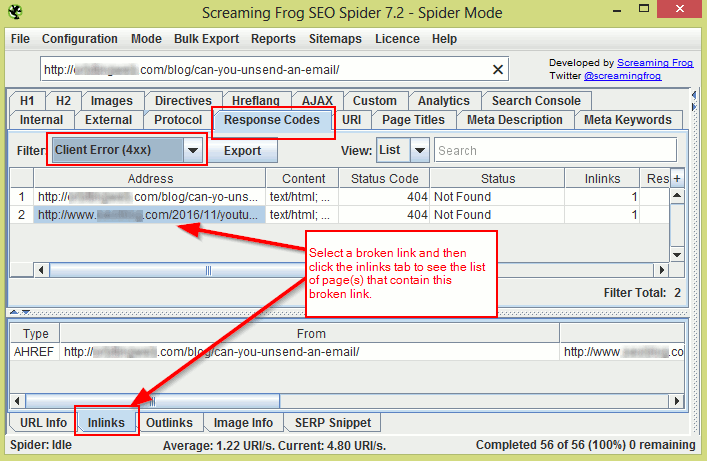Switch to the Response Codes tab

pos(272,120)
